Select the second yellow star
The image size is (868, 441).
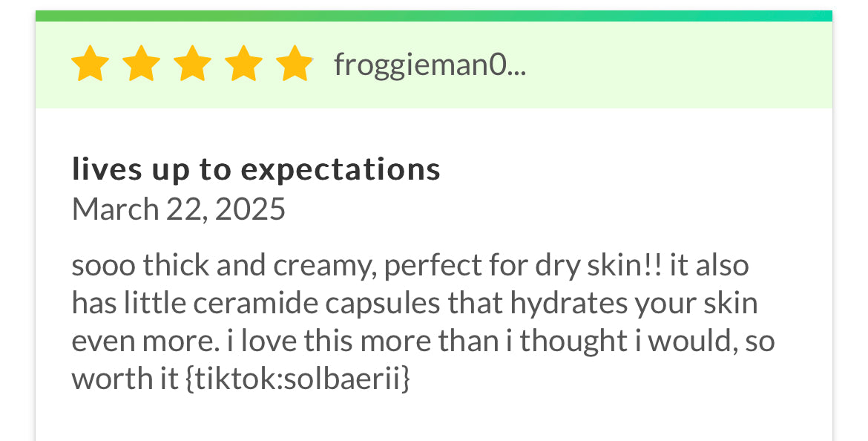point(142,65)
